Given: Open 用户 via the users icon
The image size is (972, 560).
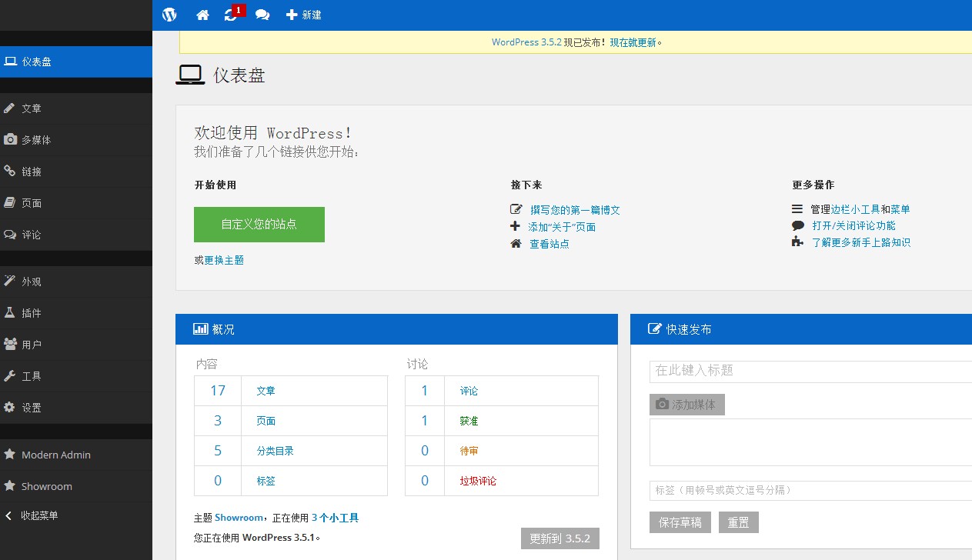Looking at the screenshot, I should point(11,344).
